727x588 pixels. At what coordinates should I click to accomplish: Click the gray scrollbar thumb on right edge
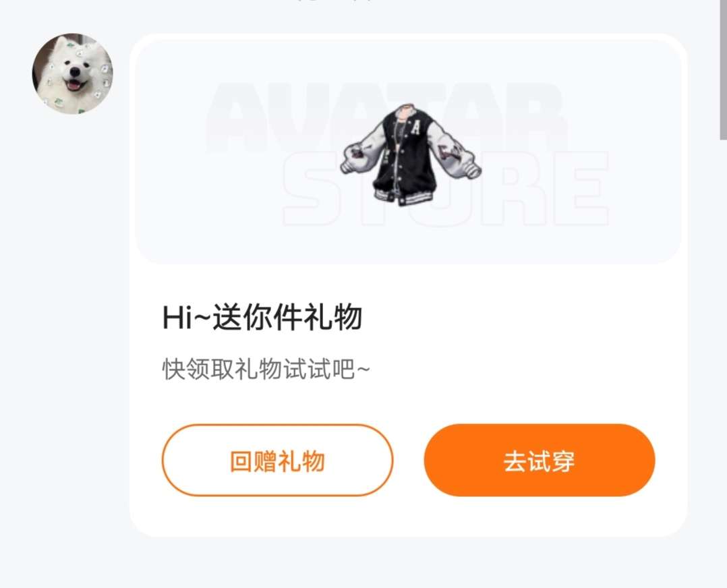(723, 69)
